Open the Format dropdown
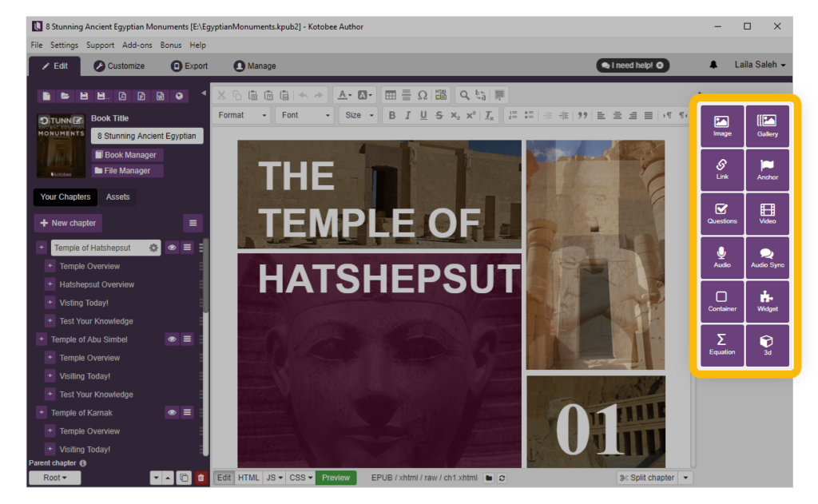 pos(241,114)
